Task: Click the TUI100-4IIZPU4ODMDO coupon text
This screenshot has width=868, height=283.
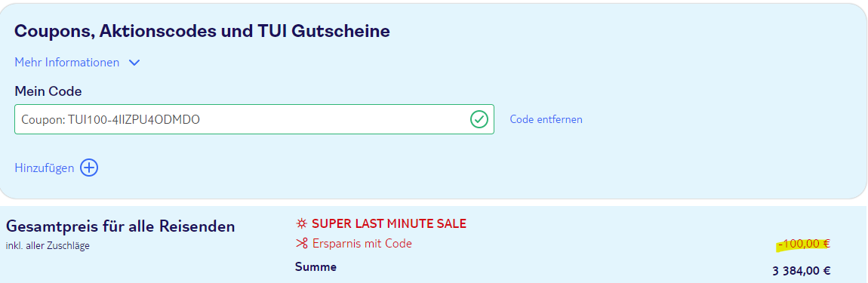Action: (x=134, y=119)
